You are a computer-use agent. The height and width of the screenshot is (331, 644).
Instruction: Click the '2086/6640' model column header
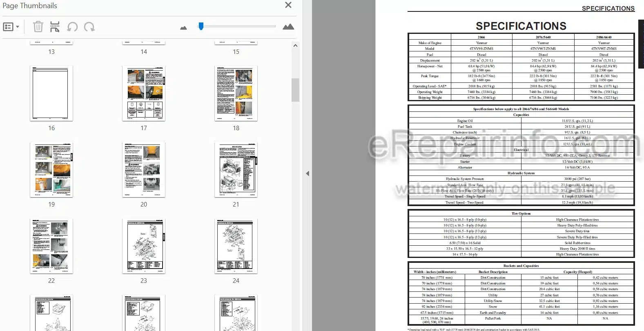(604, 37)
